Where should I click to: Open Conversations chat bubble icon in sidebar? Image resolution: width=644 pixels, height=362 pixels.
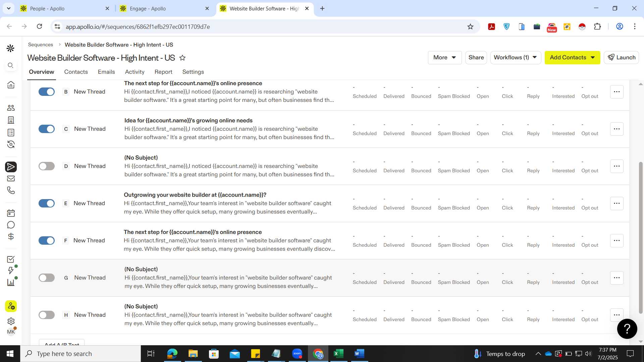pyautogui.click(x=11, y=225)
